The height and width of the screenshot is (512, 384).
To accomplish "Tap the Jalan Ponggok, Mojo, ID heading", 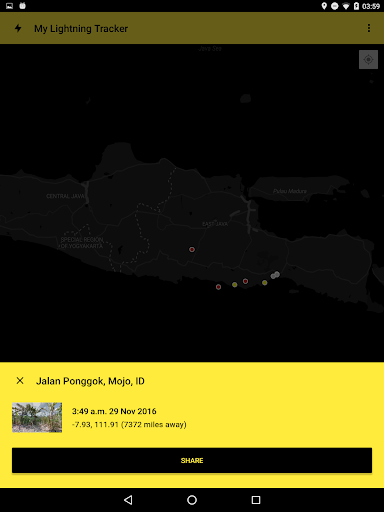I will click(90, 381).
